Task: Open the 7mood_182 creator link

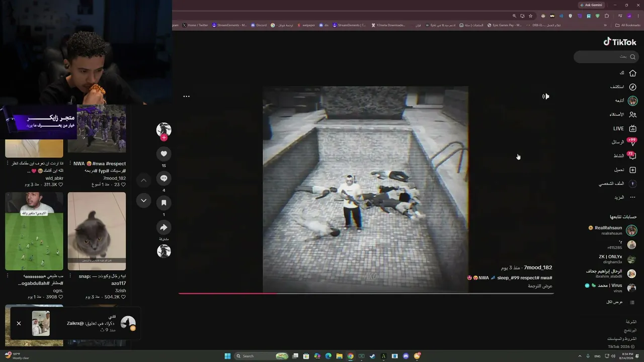Action: coord(538,267)
